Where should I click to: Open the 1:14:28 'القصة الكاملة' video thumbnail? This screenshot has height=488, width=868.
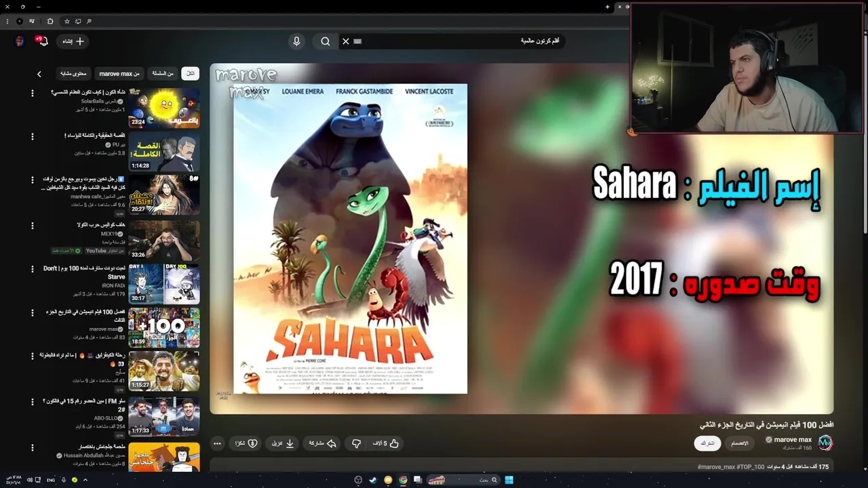tap(164, 151)
